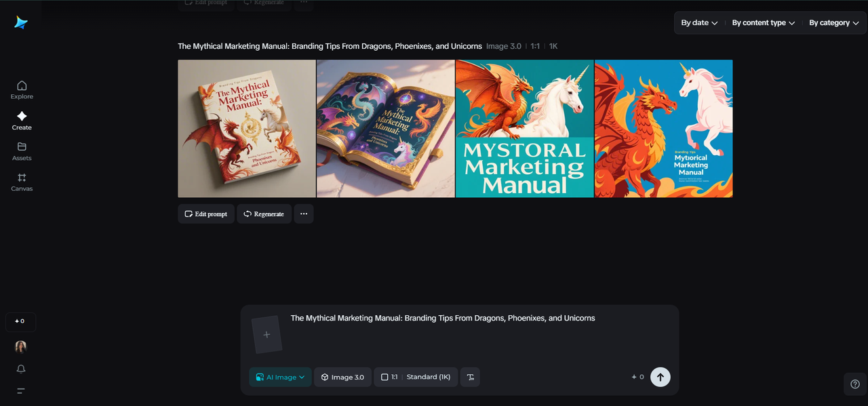Image resolution: width=868 pixels, height=406 pixels.
Task: Open the Image 3.0 model selector
Action: click(342, 377)
